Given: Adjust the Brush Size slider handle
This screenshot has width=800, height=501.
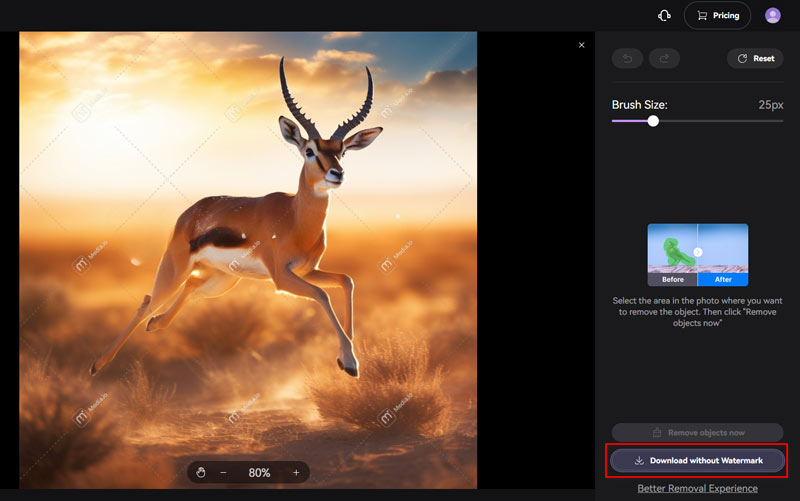Looking at the screenshot, I should click(653, 121).
